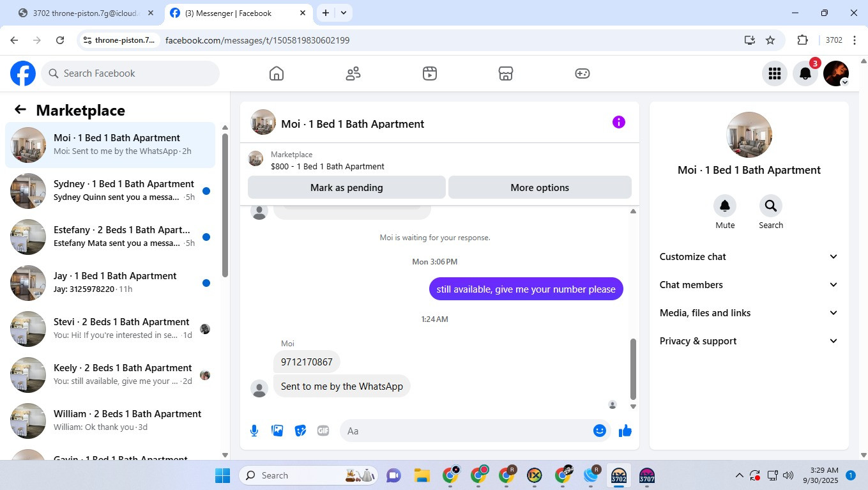
Task: Open the Facebook menu grid icon
Action: 775,73
